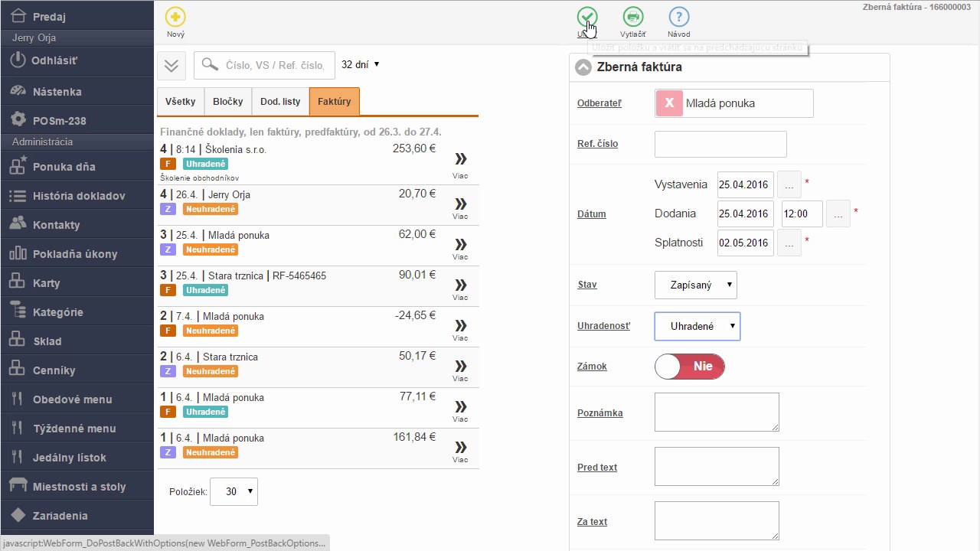Image resolution: width=980 pixels, height=551 pixels.
Task: Click Cenníky icon in sidebar
Action: pos(18,370)
